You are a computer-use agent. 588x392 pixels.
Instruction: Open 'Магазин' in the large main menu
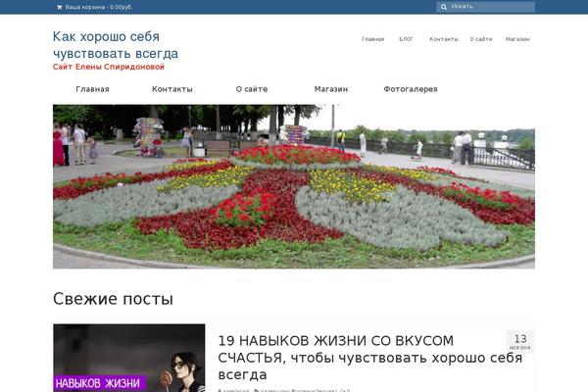tap(331, 89)
